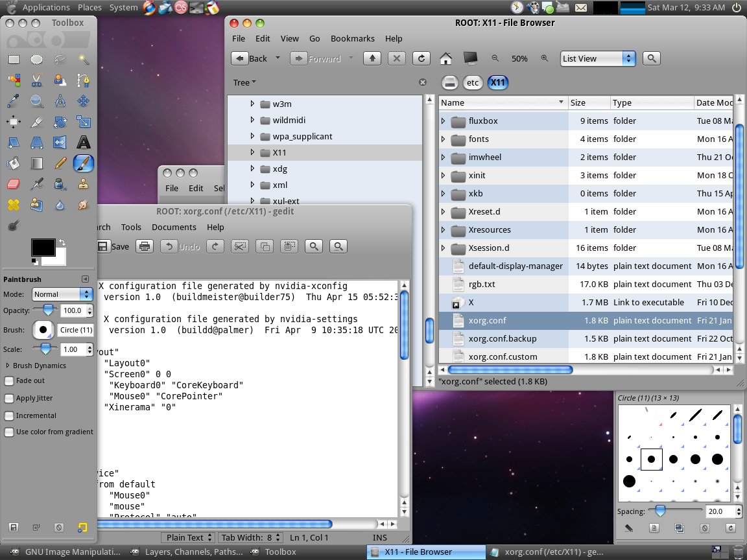This screenshot has height=560, width=747.
Task: Open the Back history dropdown arrow
Action: pos(278,58)
